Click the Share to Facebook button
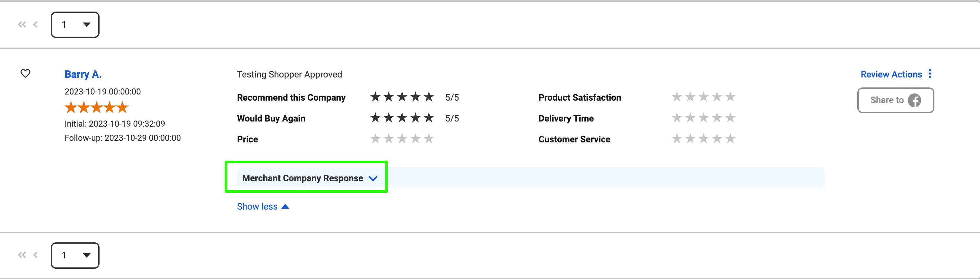980x279 pixels. pyautogui.click(x=896, y=101)
